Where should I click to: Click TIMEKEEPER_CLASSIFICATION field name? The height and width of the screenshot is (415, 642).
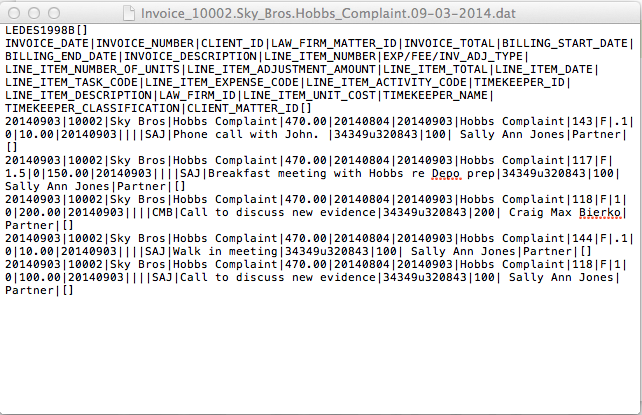(97, 108)
